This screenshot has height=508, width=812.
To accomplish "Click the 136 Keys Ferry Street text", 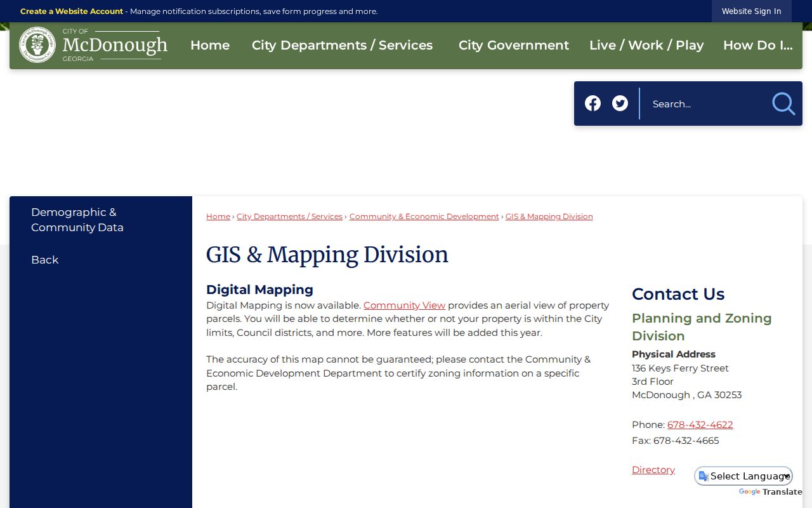I will pyautogui.click(x=680, y=368).
